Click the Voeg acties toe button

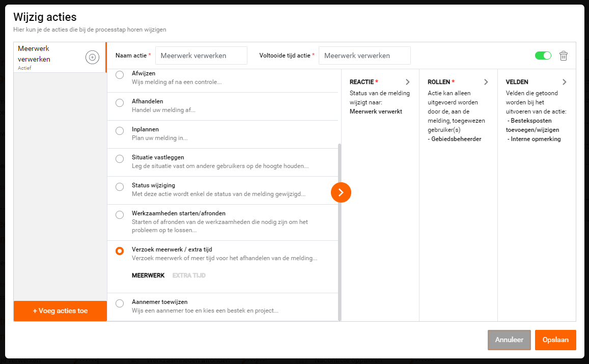point(60,311)
